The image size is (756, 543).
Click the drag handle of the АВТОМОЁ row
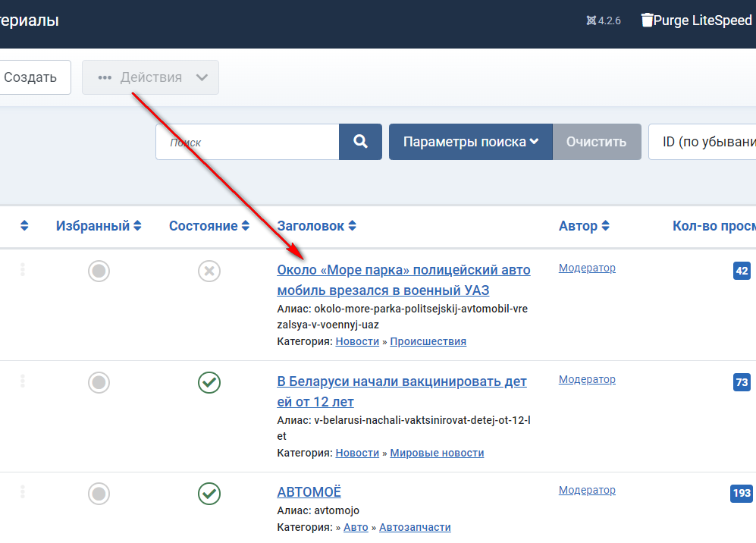tap(23, 492)
